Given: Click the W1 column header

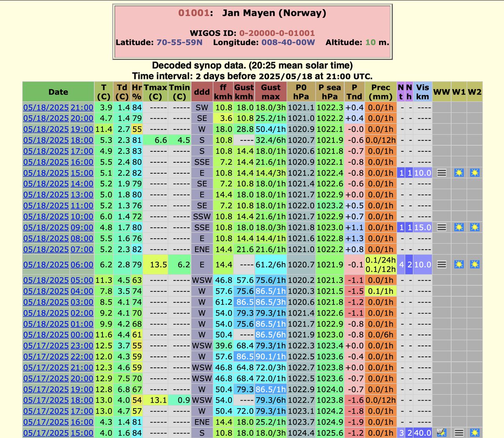Looking at the screenshot, I should [x=459, y=92].
